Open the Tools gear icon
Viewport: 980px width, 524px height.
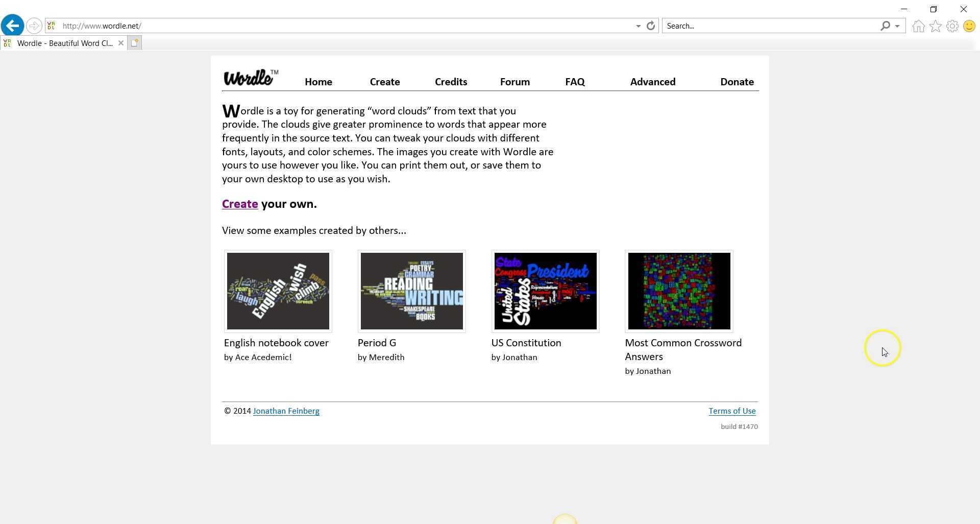coord(952,26)
